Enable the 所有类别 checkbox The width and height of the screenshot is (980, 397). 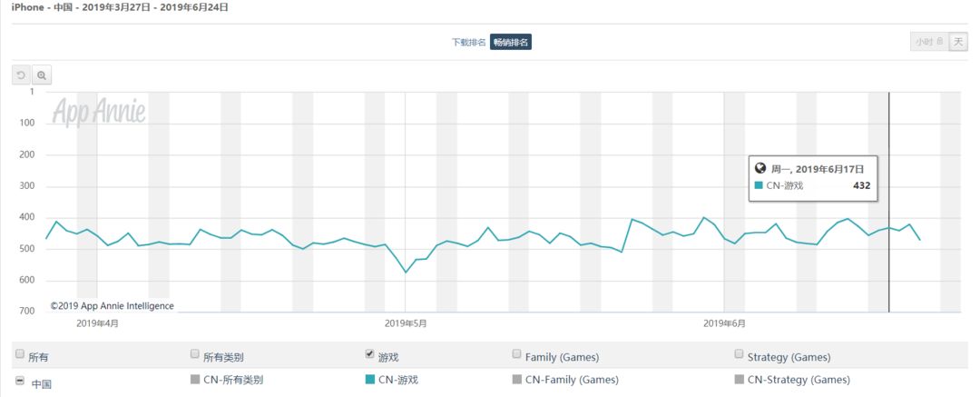tap(194, 353)
